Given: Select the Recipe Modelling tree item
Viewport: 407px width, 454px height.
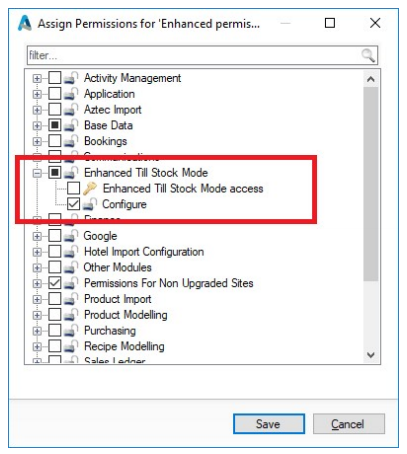Looking at the screenshot, I should 124,346.
